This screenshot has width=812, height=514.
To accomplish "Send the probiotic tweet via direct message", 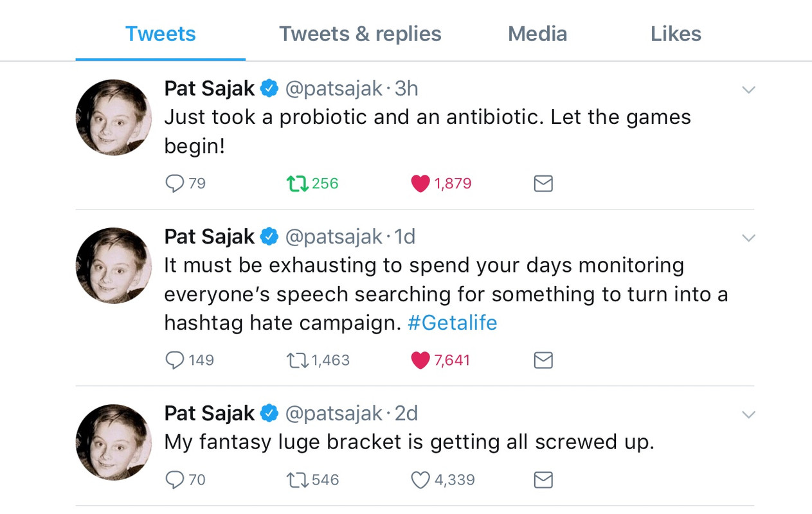I will pyautogui.click(x=543, y=184).
